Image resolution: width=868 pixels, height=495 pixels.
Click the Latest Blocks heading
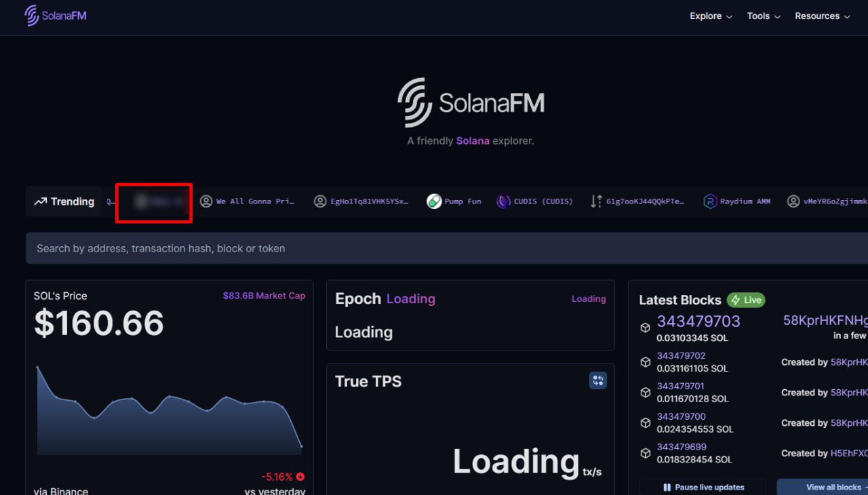tap(680, 300)
